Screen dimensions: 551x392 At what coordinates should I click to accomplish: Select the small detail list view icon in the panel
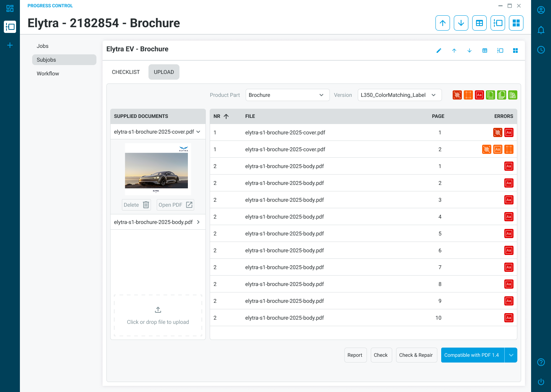click(x=500, y=51)
